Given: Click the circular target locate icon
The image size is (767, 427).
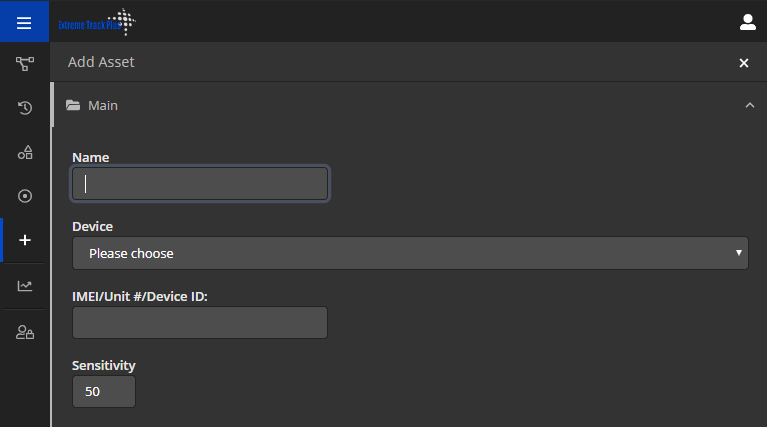Looking at the screenshot, I should click(x=25, y=196).
